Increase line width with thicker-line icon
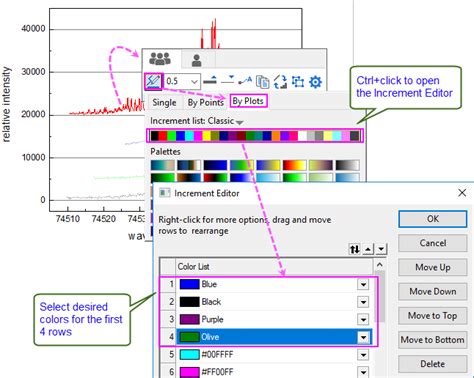 coord(210,80)
